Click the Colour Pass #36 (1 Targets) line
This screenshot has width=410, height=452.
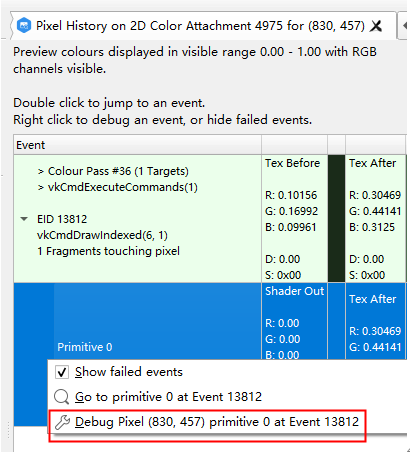tap(113, 171)
